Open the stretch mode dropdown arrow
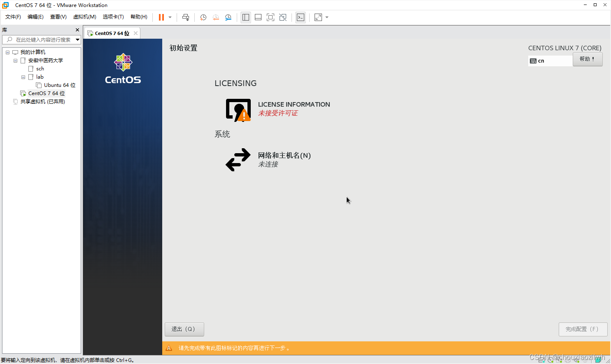 (x=326, y=17)
